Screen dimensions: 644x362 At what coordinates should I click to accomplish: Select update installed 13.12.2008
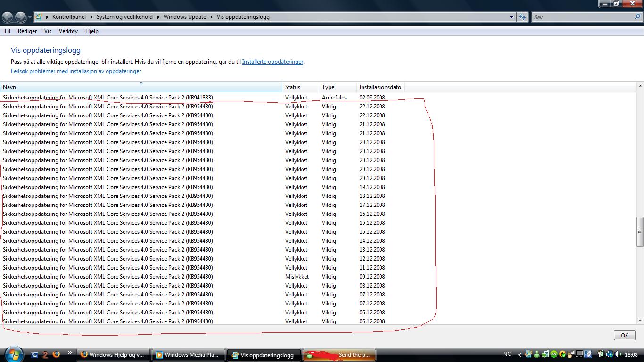tap(202, 250)
